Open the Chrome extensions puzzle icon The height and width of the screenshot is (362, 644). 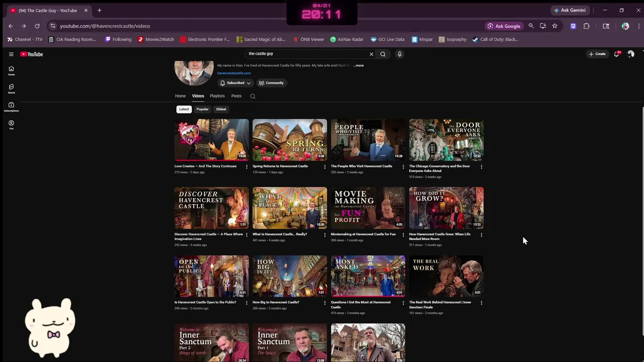pos(587,26)
